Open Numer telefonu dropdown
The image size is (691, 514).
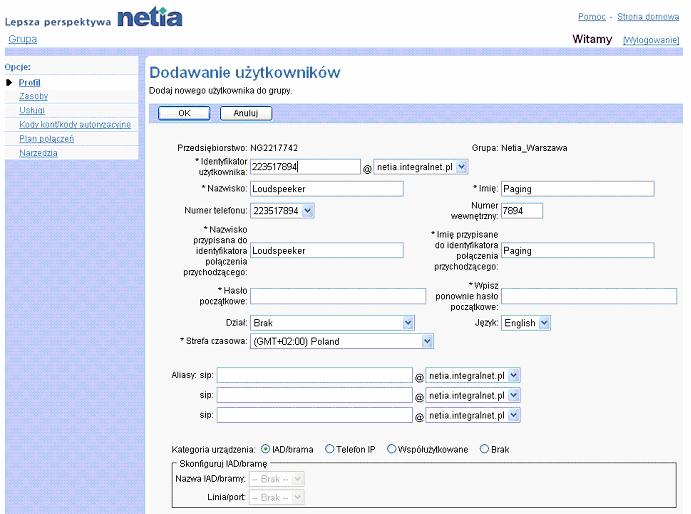[282, 211]
